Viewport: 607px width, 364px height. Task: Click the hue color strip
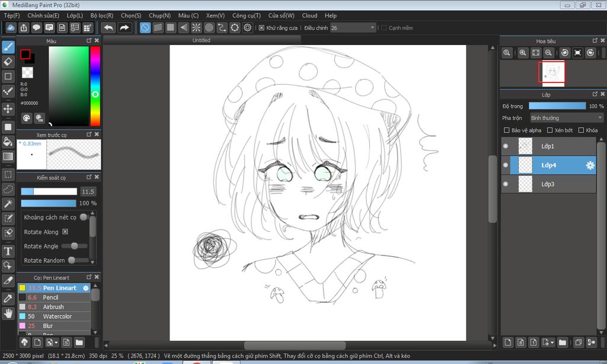point(95,86)
